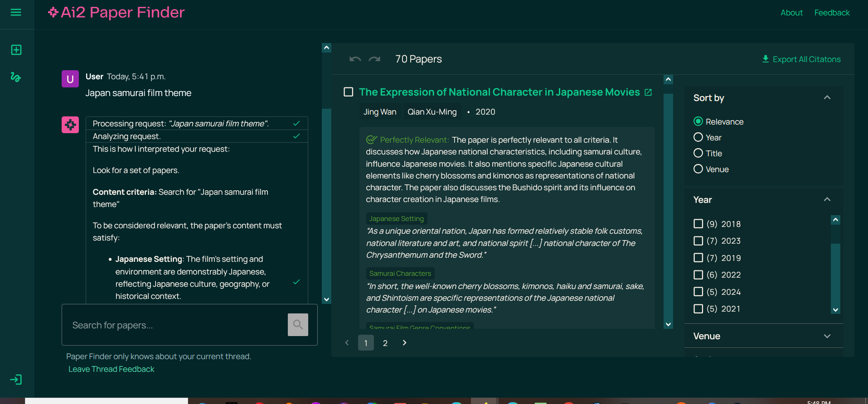Screen dimensions: 868x404
Task: Click the 'Analyzing request.' status row
Action: point(197,136)
